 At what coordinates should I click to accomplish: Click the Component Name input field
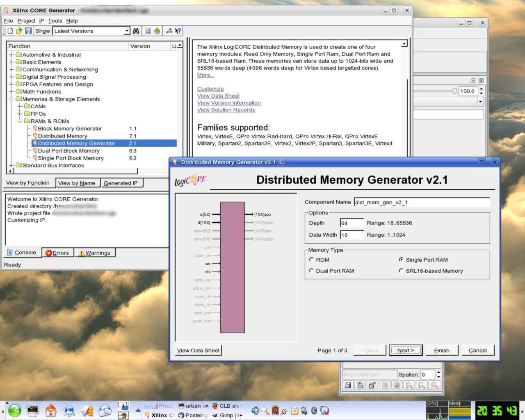422,202
